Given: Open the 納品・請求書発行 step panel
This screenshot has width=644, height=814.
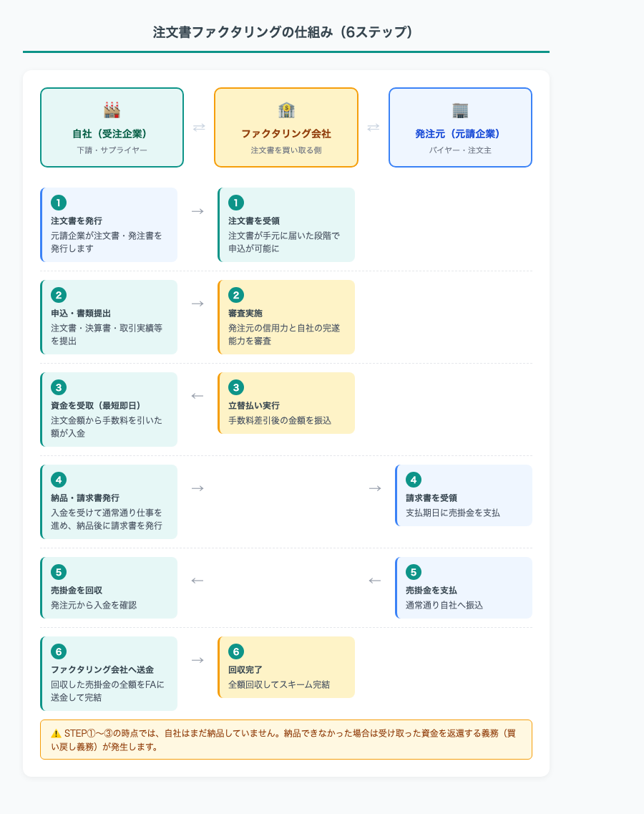Looking at the screenshot, I should 109,495.
